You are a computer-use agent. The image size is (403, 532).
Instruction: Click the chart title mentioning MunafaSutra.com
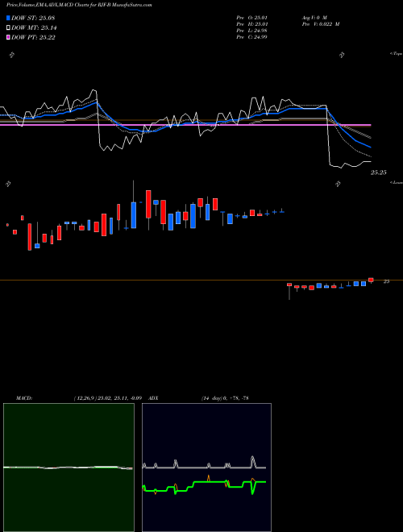[x=79, y=5]
